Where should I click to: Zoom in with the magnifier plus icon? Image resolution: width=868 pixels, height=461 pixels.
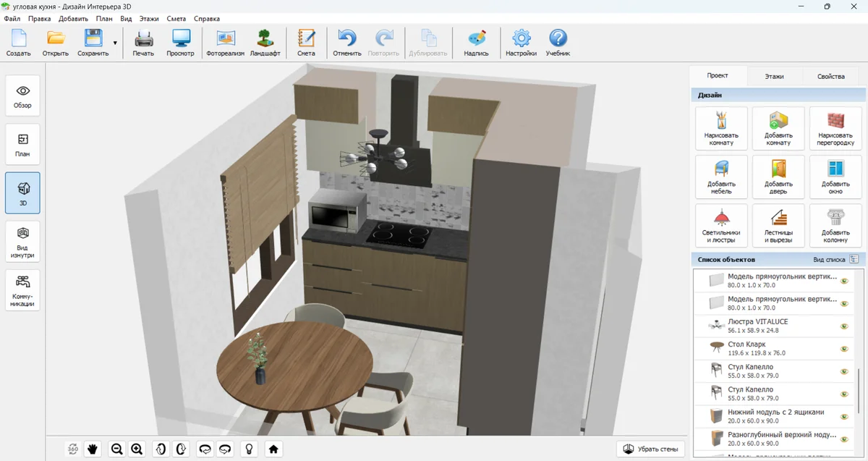tap(137, 449)
